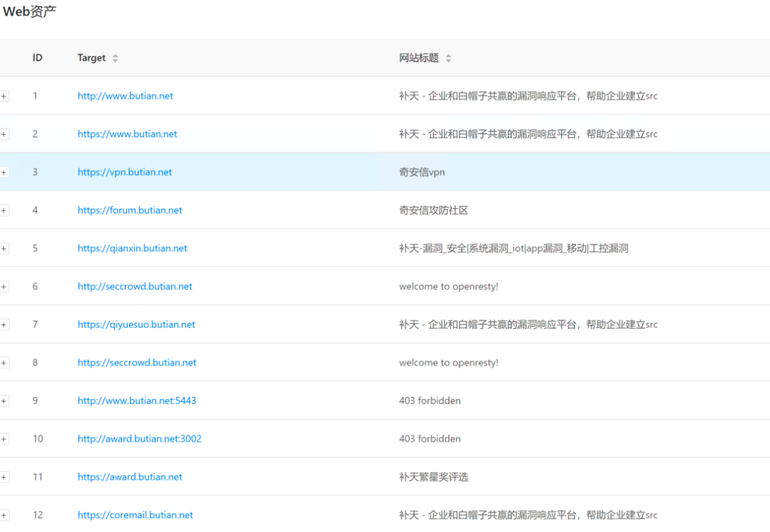Click the 网站标题 column header
Image resolution: width=770 pixels, height=532 pixels.
pos(419,58)
